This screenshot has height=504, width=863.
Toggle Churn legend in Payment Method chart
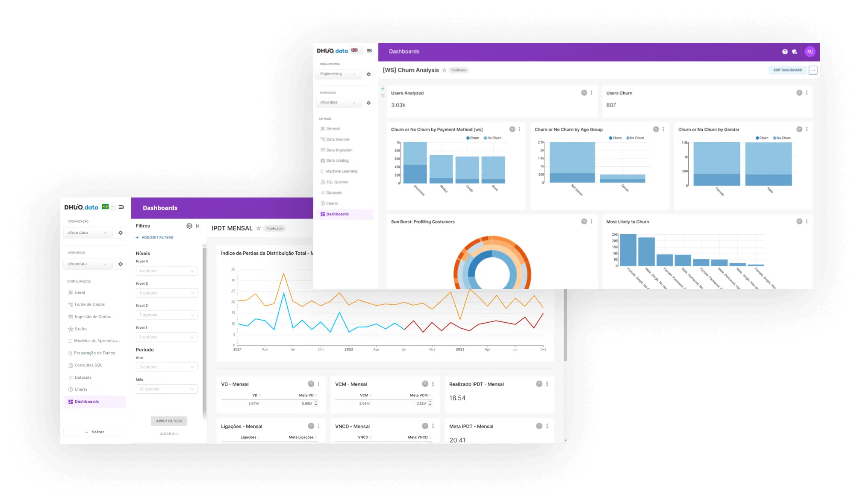pos(472,138)
